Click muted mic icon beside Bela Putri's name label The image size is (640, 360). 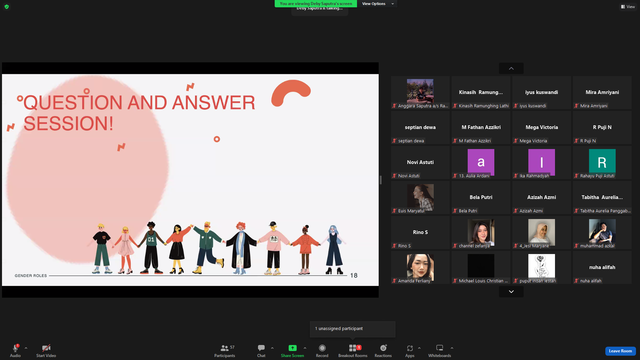(455, 211)
